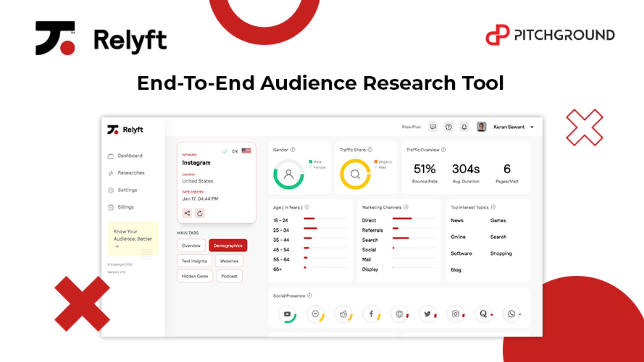Screen dimensions: 644x362
Task: Click the Direct marketing channel bar
Action: [x=402, y=219]
